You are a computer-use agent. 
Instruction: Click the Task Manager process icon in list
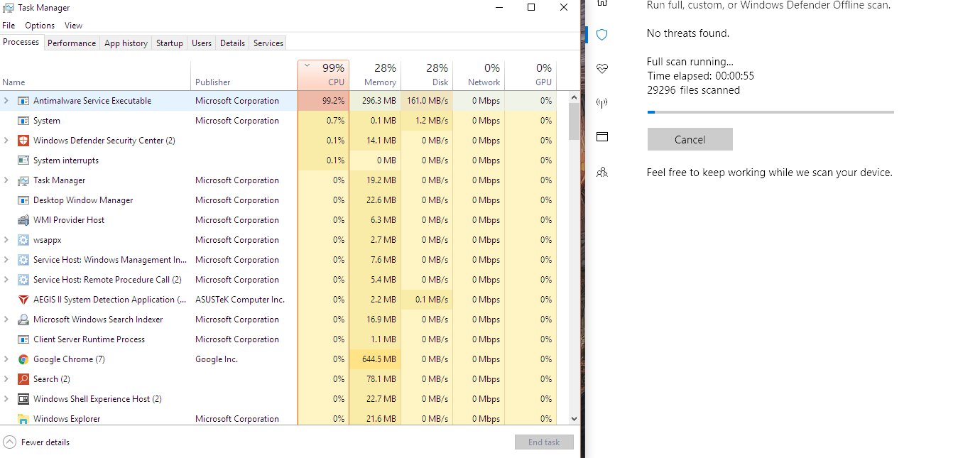23,180
